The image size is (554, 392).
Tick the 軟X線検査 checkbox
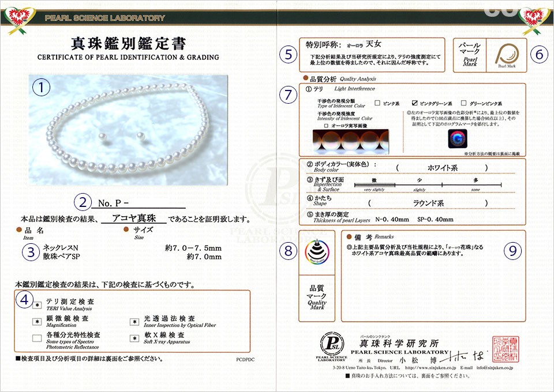point(134,338)
